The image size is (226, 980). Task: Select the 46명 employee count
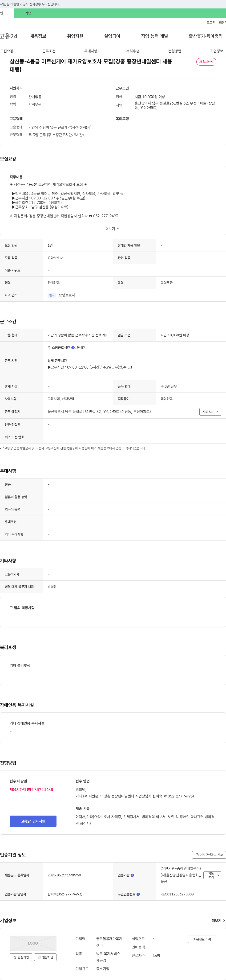(x=156, y=956)
